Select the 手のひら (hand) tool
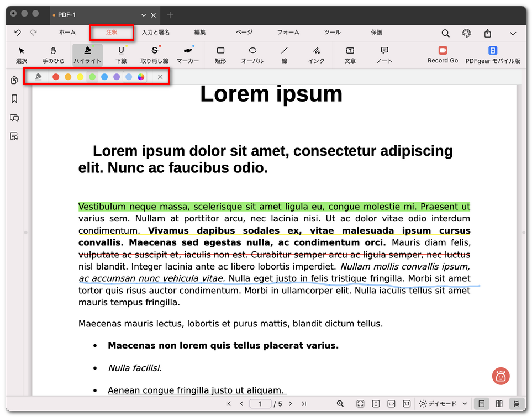 tap(53, 55)
